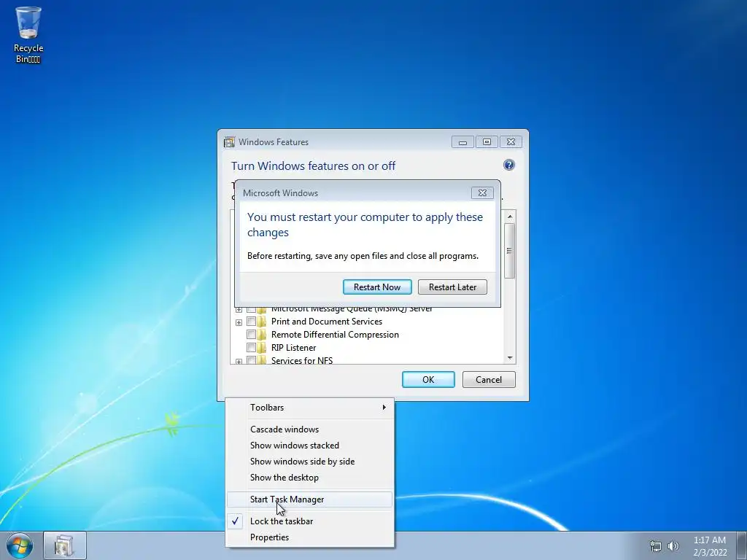Open the Windows Start orb

(20, 545)
